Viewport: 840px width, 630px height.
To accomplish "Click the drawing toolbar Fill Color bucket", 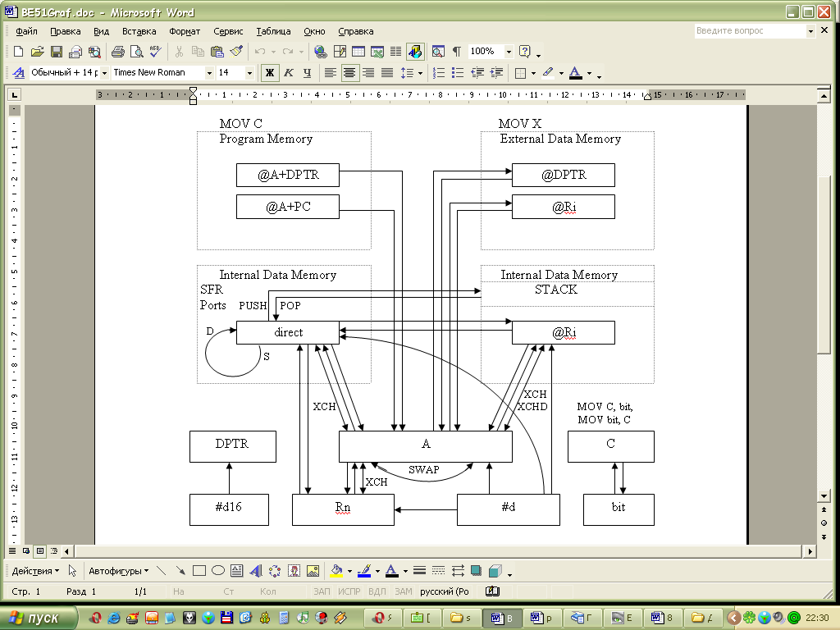I will click(336, 571).
